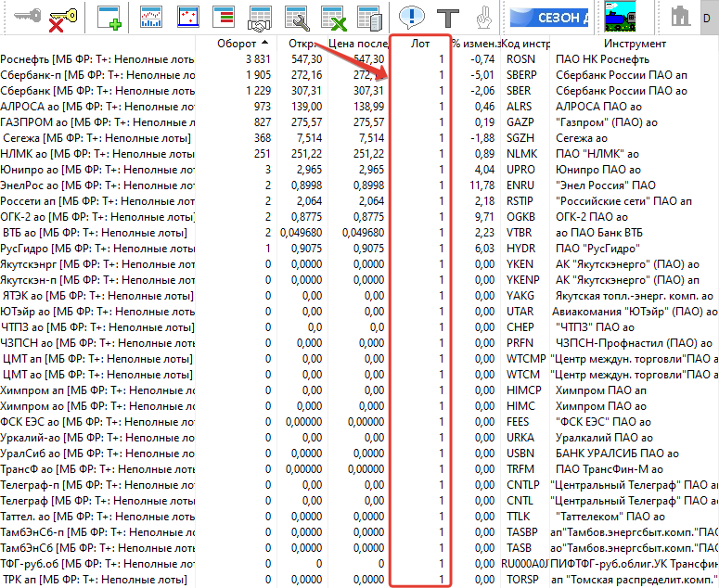Viewport: 719px width, 588px height.
Task: Click the scatter plot chart icon
Action: (x=188, y=16)
